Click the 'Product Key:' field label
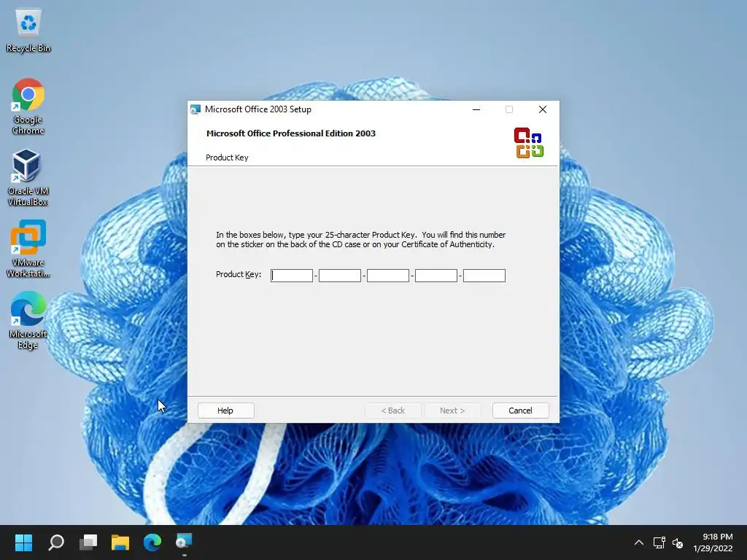747x560 pixels. (x=239, y=274)
